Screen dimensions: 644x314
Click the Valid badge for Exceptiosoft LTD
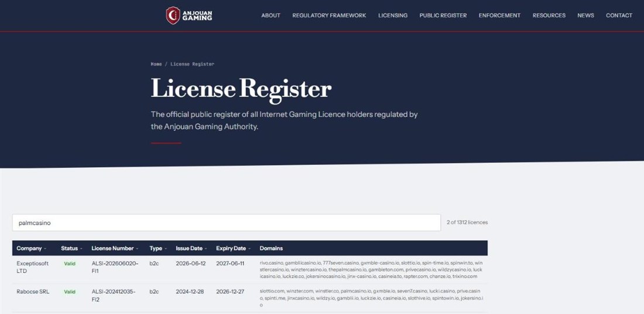(x=70, y=264)
